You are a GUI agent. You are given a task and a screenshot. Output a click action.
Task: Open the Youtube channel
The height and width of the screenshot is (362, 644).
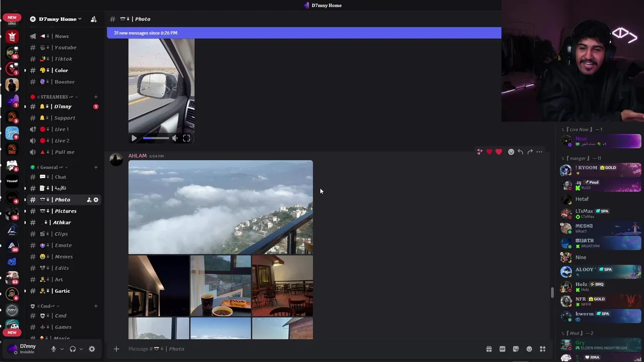(65, 48)
